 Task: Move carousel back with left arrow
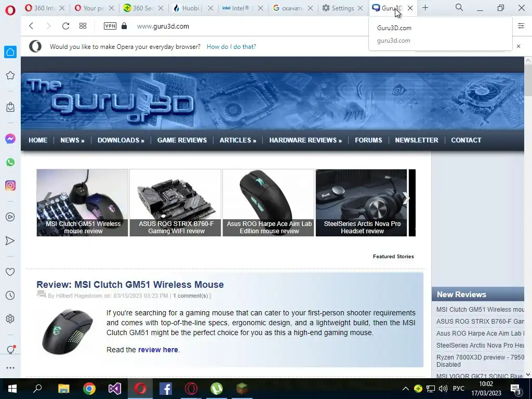47,197
